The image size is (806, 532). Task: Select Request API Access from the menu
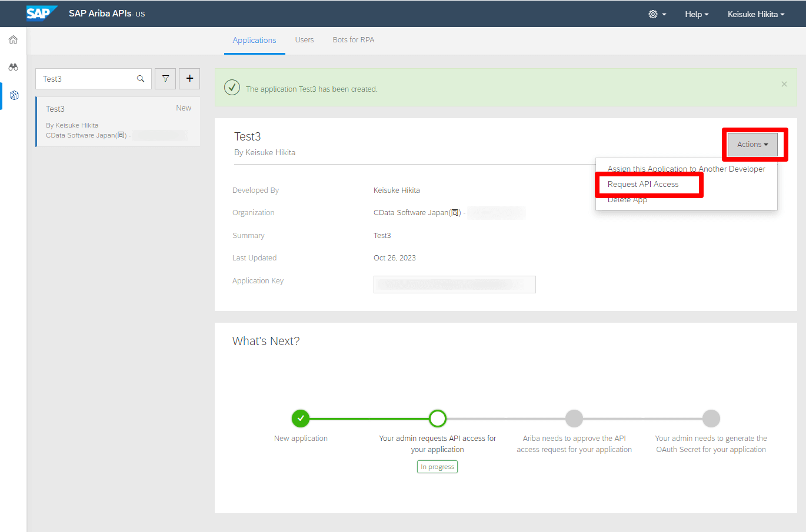(643, 184)
